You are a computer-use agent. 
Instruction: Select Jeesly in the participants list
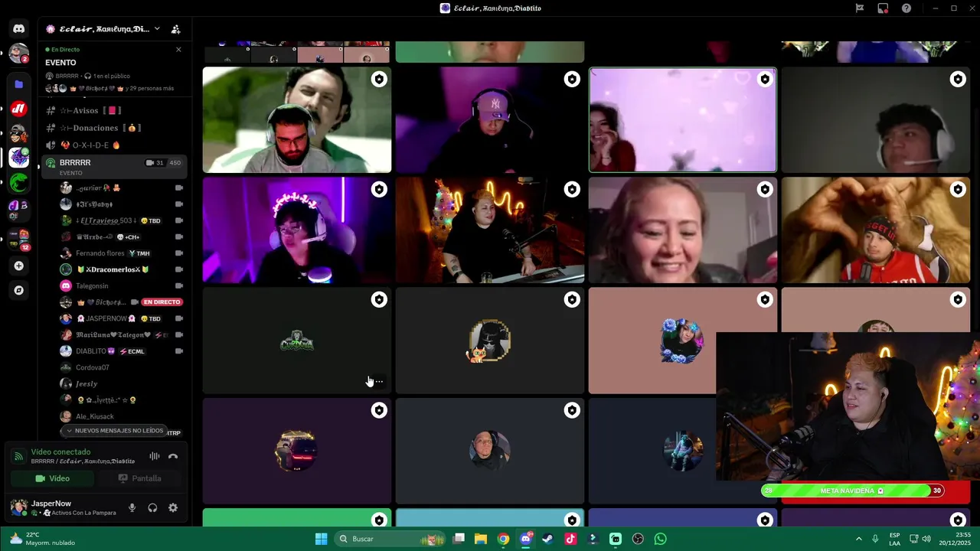click(x=87, y=384)
